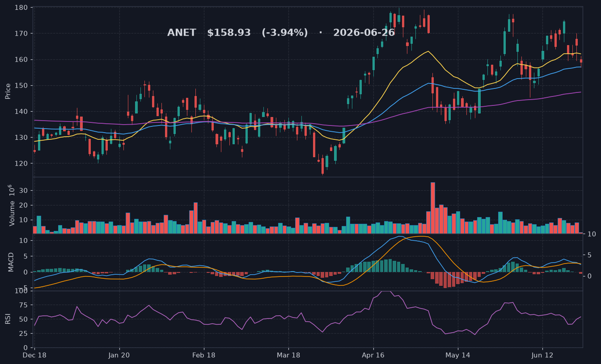Click the Dec 18 date label
Screen dimensions: 601x364
tap(34, 356)
